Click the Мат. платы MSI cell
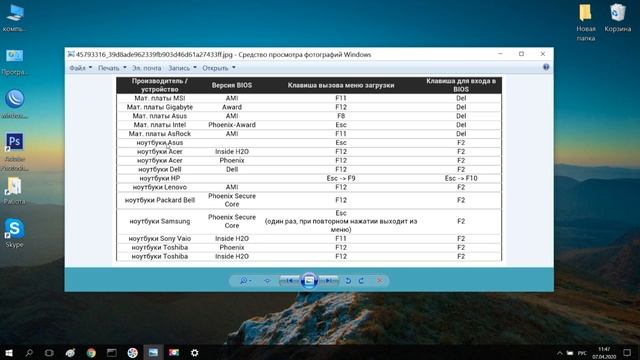 tap(160, 98)
